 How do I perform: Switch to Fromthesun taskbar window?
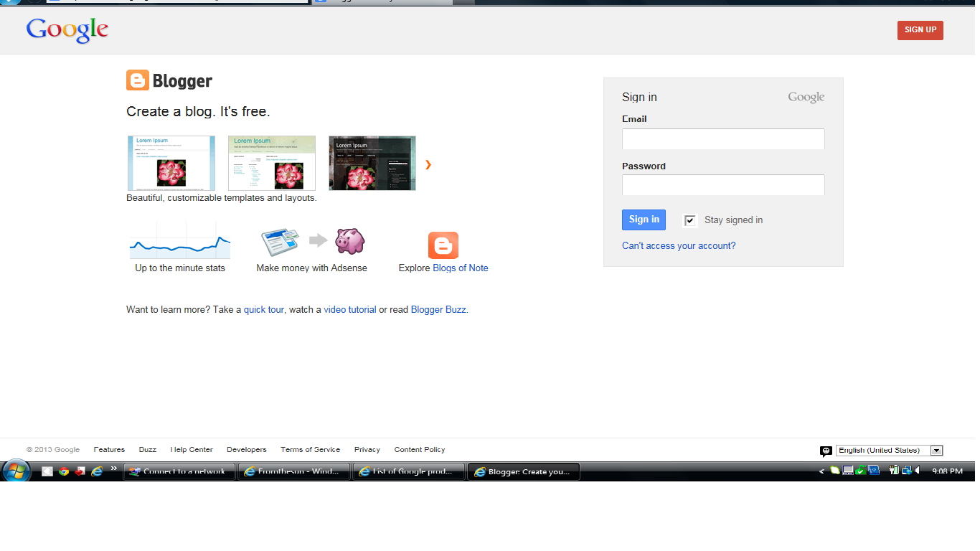294,471
